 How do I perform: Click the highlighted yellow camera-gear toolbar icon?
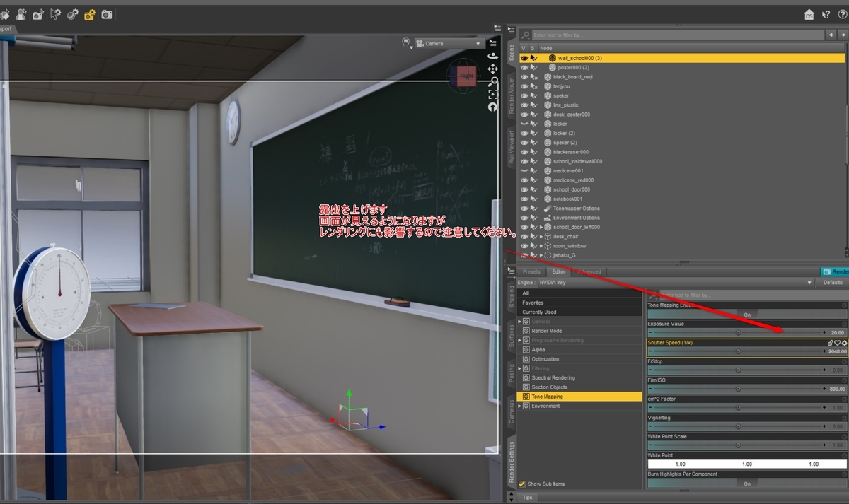(x=90, y=14)
